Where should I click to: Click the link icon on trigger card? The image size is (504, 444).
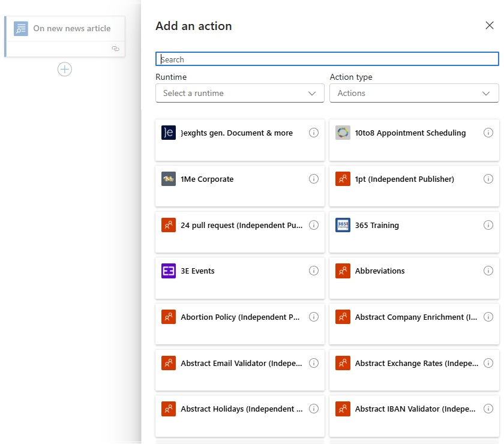115,49
